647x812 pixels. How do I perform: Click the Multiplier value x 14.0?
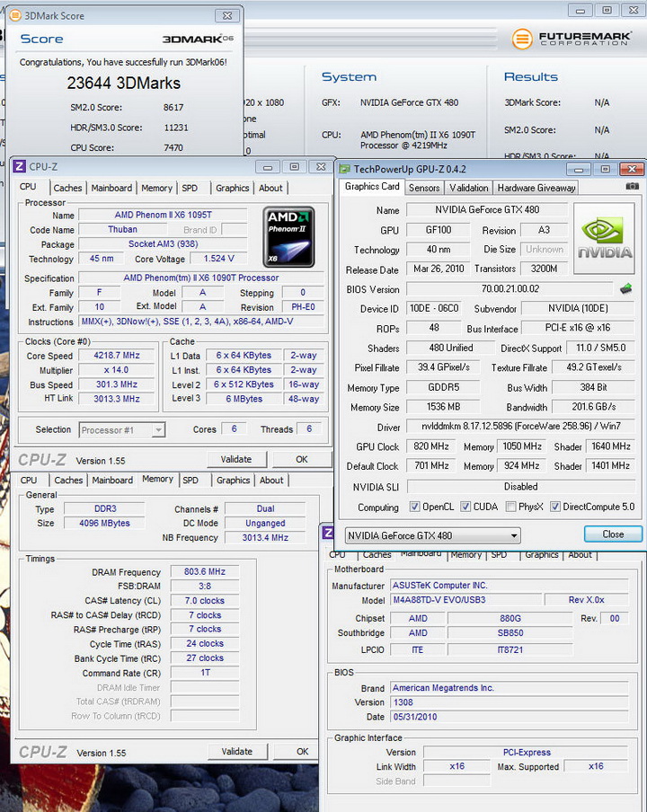click(117, 370)
